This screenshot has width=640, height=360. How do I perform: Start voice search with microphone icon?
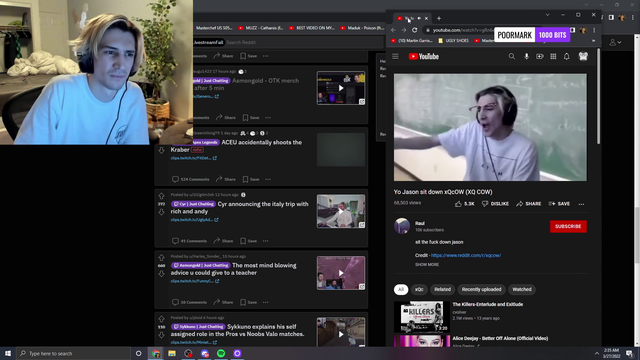tap(526, 56)
